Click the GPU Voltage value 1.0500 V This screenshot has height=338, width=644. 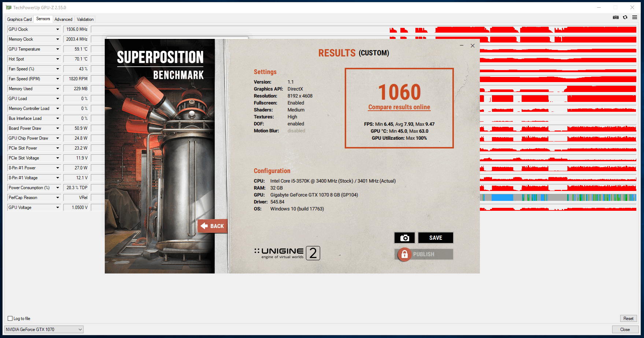coord(77,207)
